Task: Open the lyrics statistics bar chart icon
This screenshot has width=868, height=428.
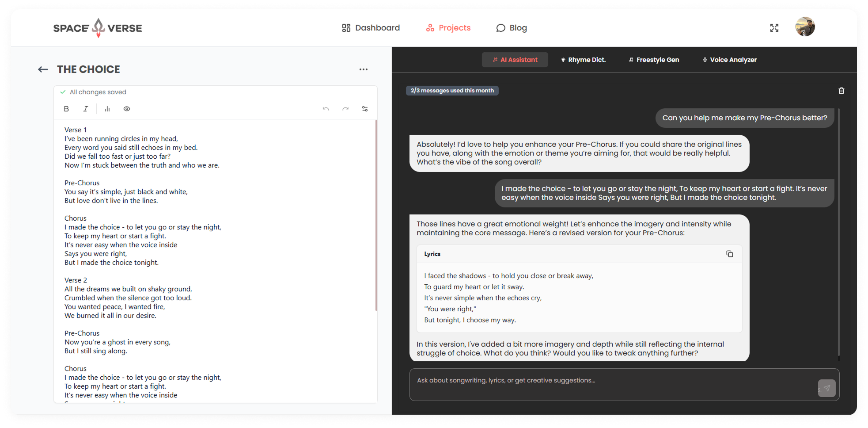Action: (107, 109)
